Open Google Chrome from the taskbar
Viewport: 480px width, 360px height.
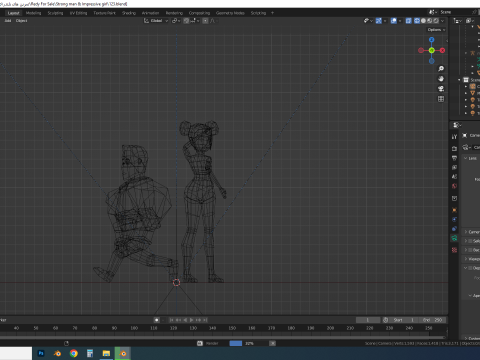click(x=74, y=353)
